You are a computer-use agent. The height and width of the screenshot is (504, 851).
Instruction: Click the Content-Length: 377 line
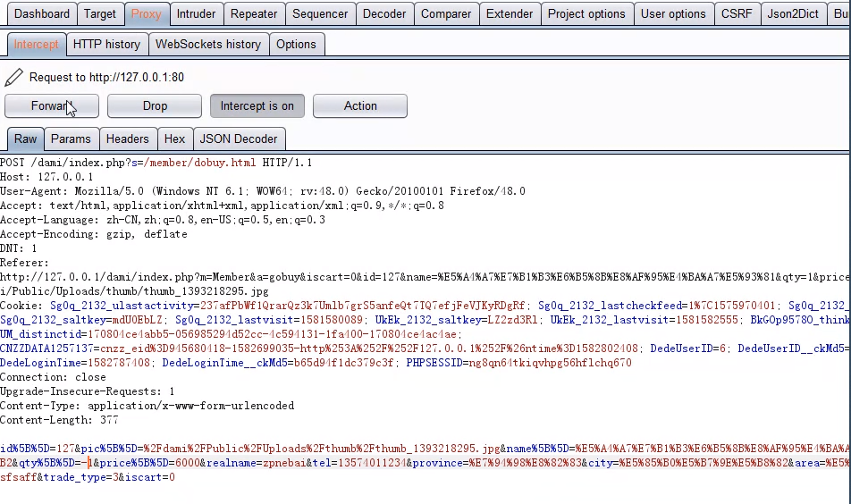[59, 420]
